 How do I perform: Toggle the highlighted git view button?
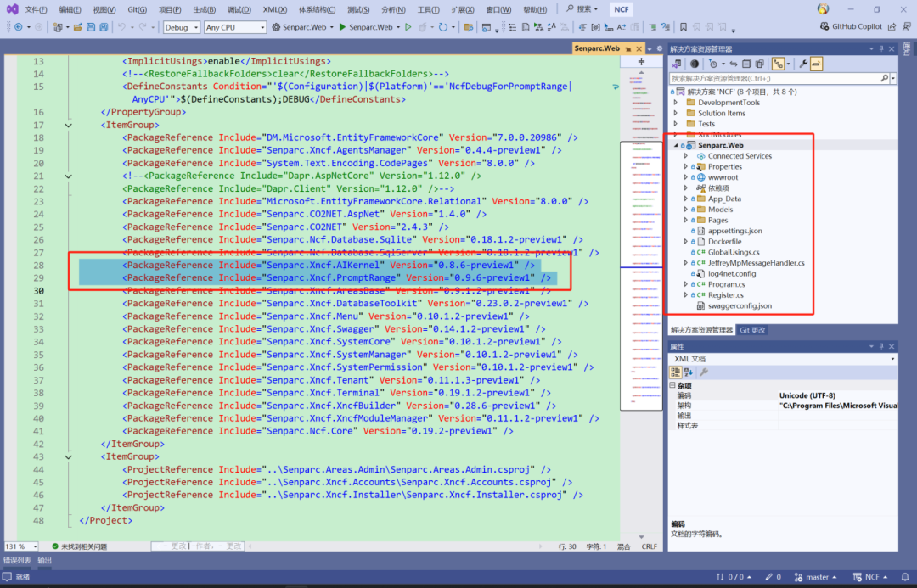pos(778,64)
